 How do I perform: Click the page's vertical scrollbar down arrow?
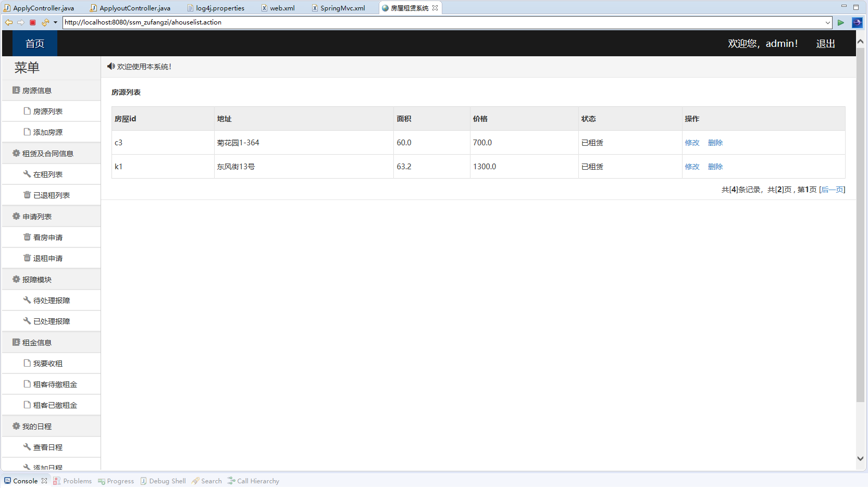point(860,458)
